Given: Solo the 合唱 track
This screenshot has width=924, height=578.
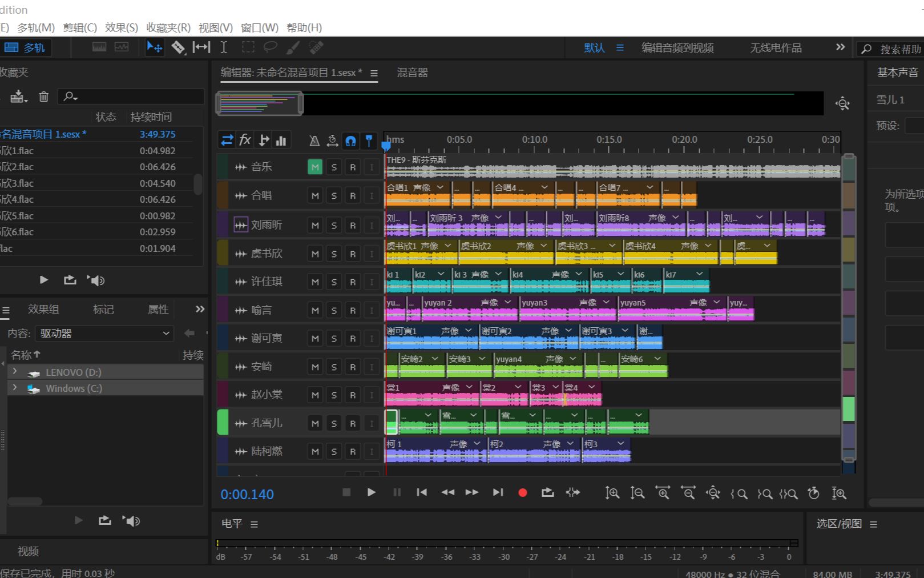Looking at the screenshot, I should point(334,196).
